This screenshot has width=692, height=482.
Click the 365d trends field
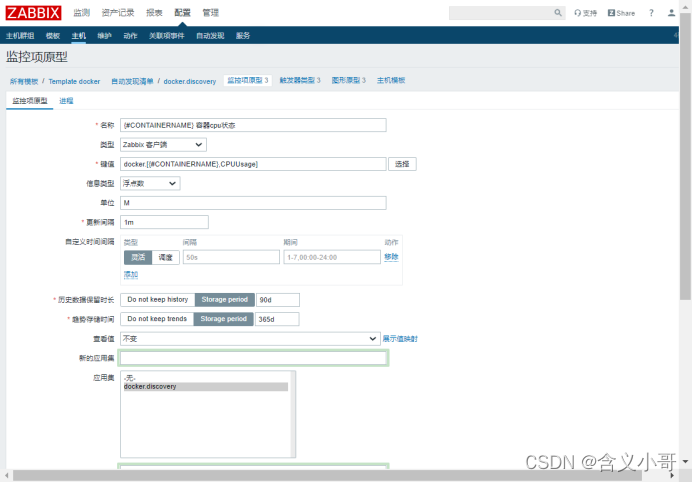(277, 319)
